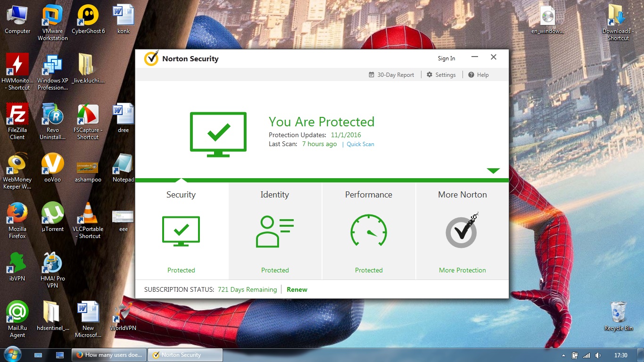Select the HMA! Pro VPN icon

click(53, 270)
